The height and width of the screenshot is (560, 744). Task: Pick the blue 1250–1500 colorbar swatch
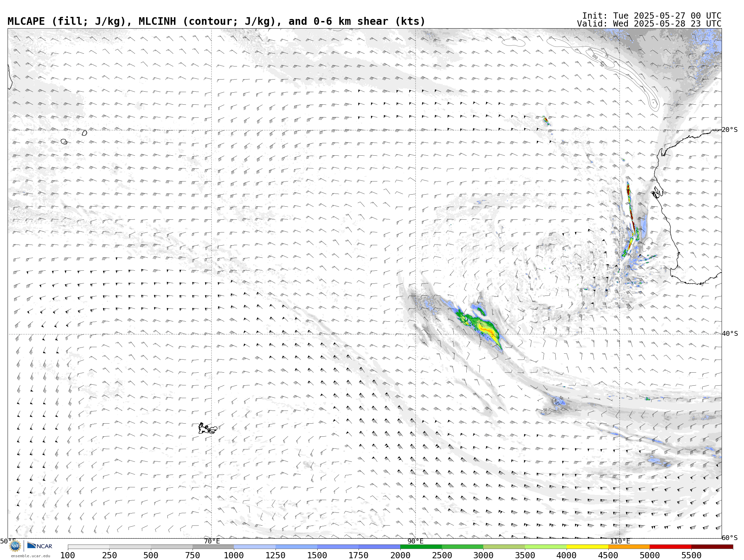[296, 547]
